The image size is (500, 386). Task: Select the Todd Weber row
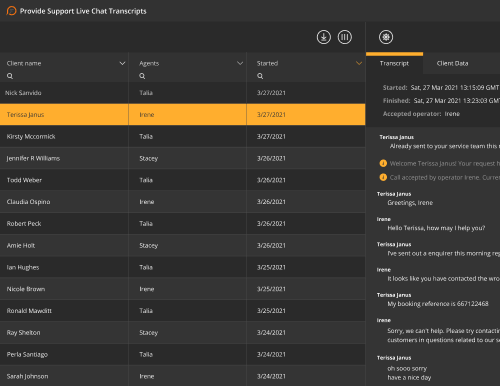(x=183, y=180)
